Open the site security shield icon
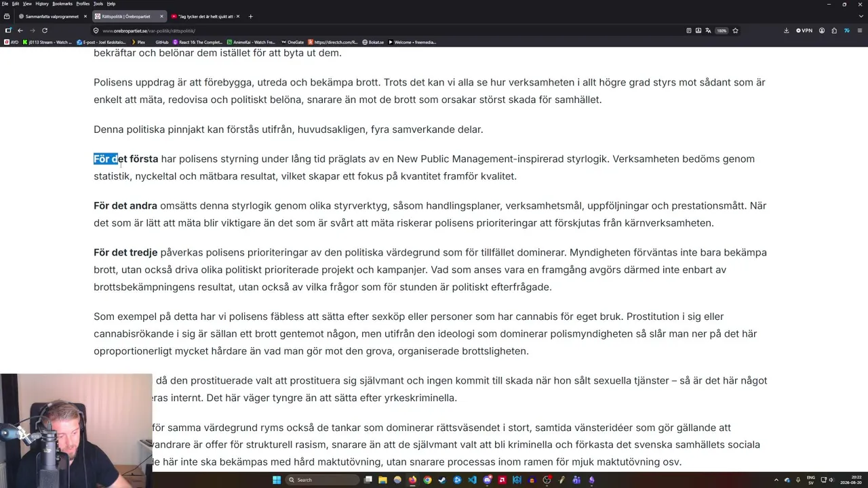The image size is (868, 488). (96, 30)
